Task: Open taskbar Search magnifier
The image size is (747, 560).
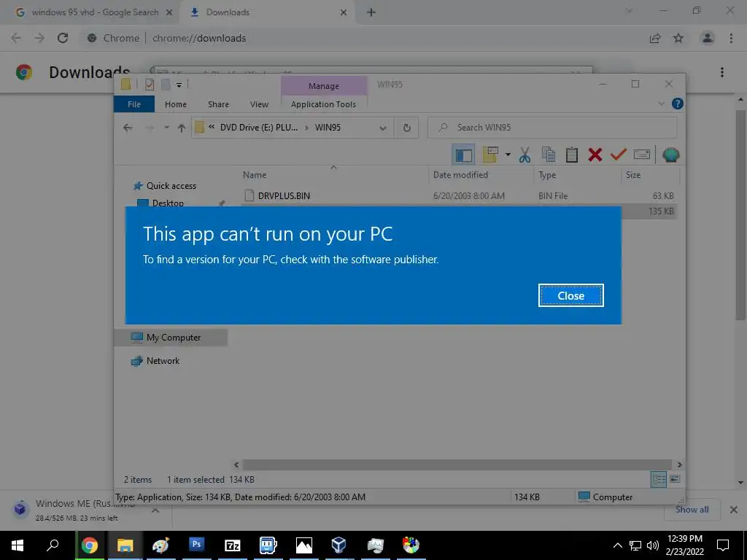Action: pyautogui.click(x=53, y=545)
